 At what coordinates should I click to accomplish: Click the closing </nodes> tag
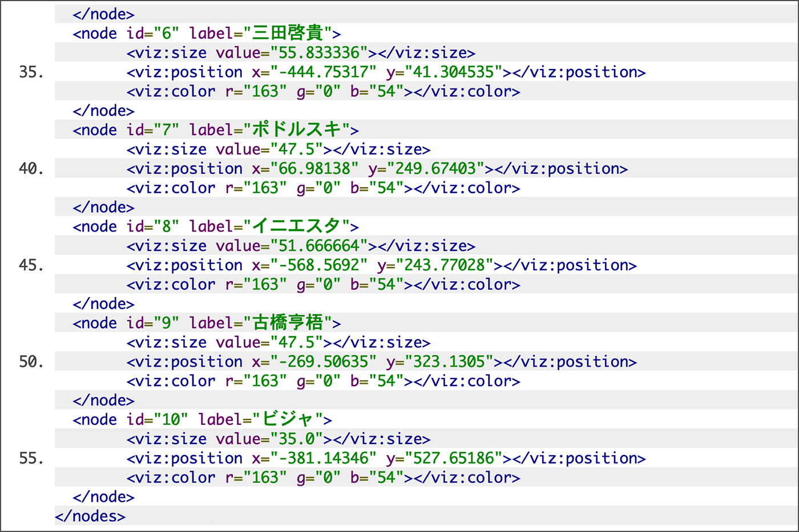90,517
